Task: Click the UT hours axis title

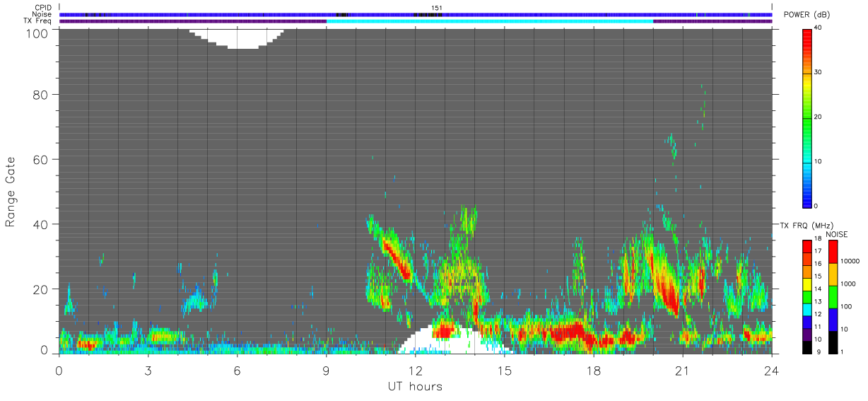Action: [414, 386]
